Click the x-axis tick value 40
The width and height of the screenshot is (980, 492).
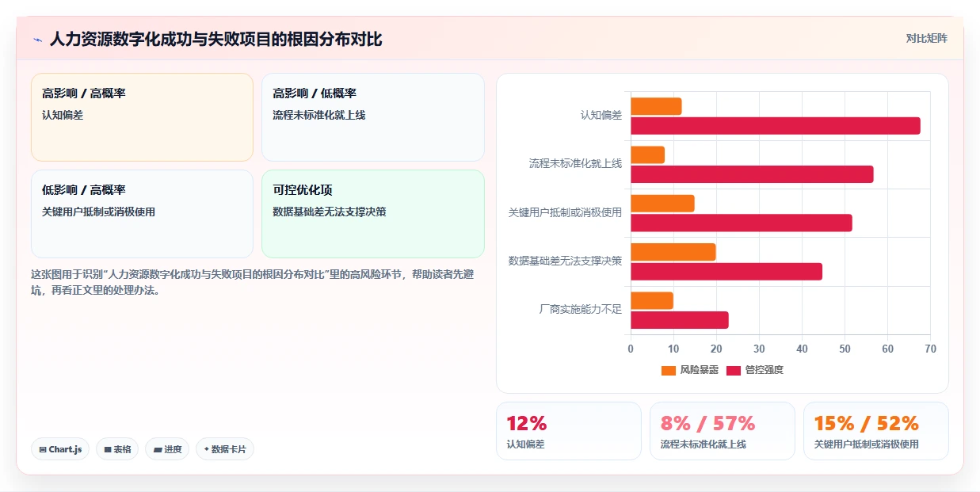pyautogui.click(x=802, y=349)
